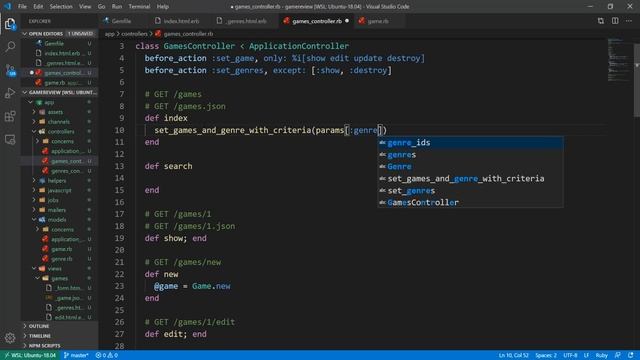
Task: Open the Run menu
Action: [117, 7]
